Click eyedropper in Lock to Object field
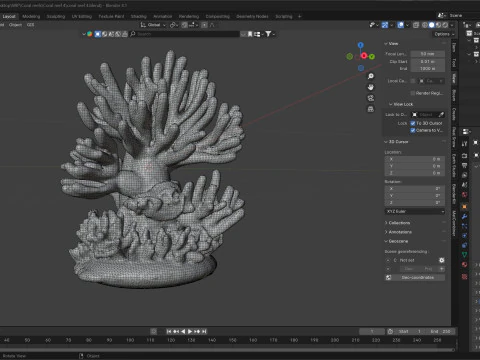 [x=441, y=115]
